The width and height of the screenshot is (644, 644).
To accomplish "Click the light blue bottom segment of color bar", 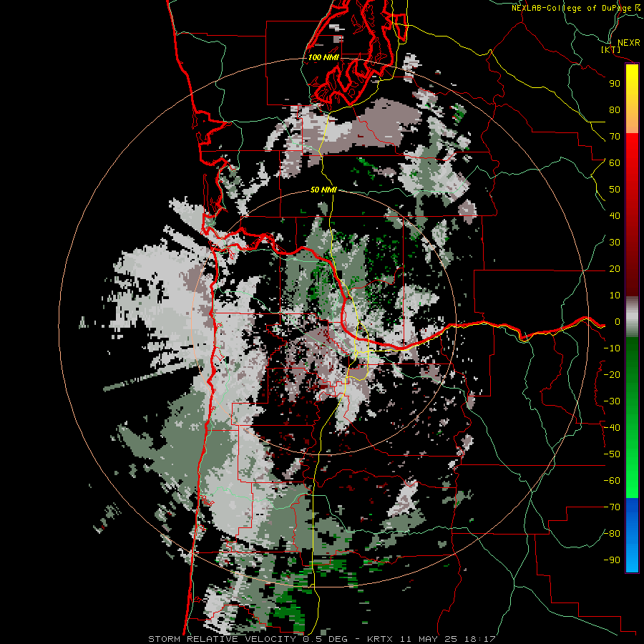I will point(632,557).
